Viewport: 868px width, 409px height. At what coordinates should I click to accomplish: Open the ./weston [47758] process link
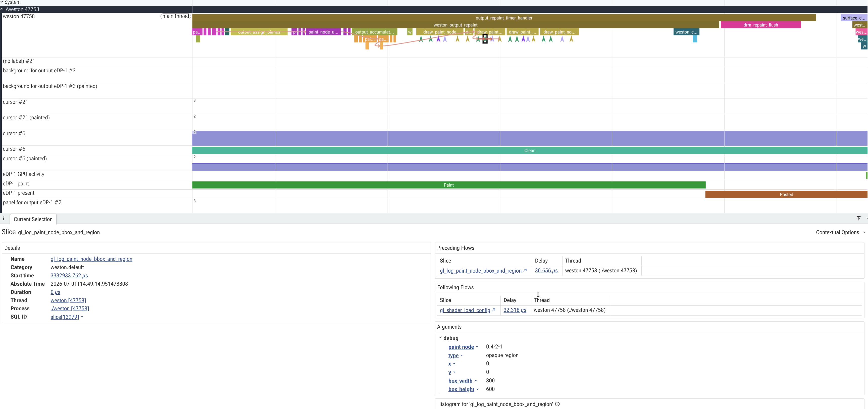[70, 309]
